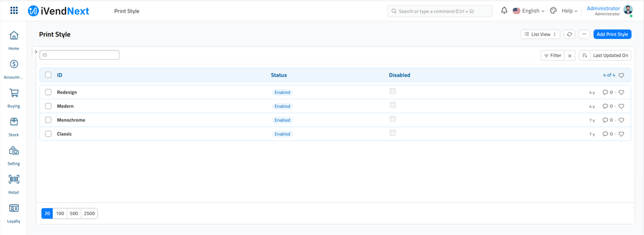Open comments on Redesign row

tap(608, 92)
